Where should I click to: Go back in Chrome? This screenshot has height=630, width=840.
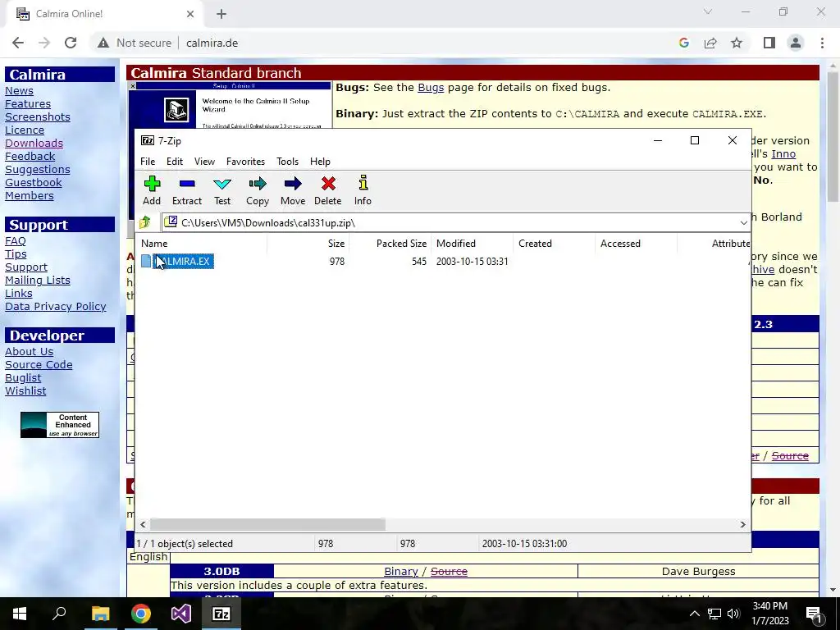pyautogui.click(x=18, y=43)
